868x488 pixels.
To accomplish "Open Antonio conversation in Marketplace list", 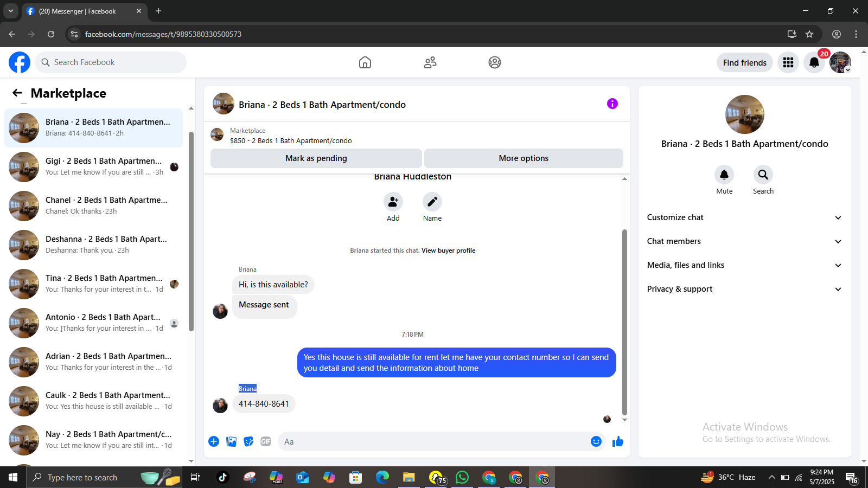I will click(x=93, y=323).
